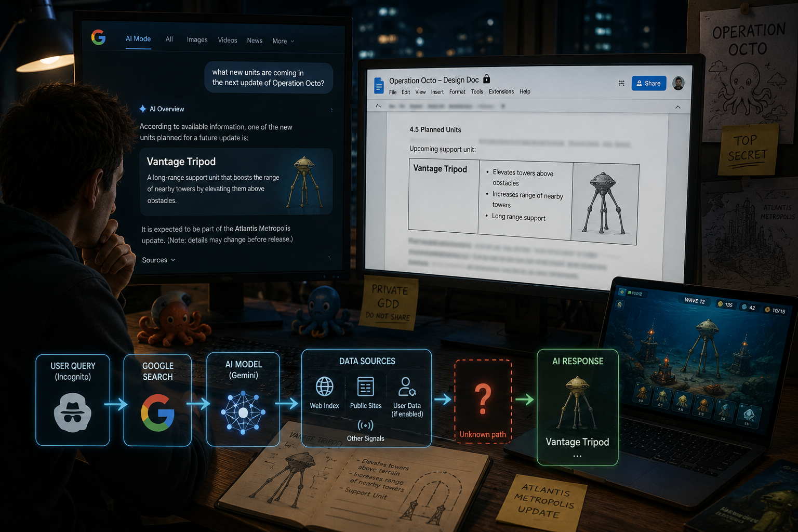This screenshot has height=532, width=798.
Task: Collapse the Docs toolbar with the chevron
Action: (x=678, y=107)
